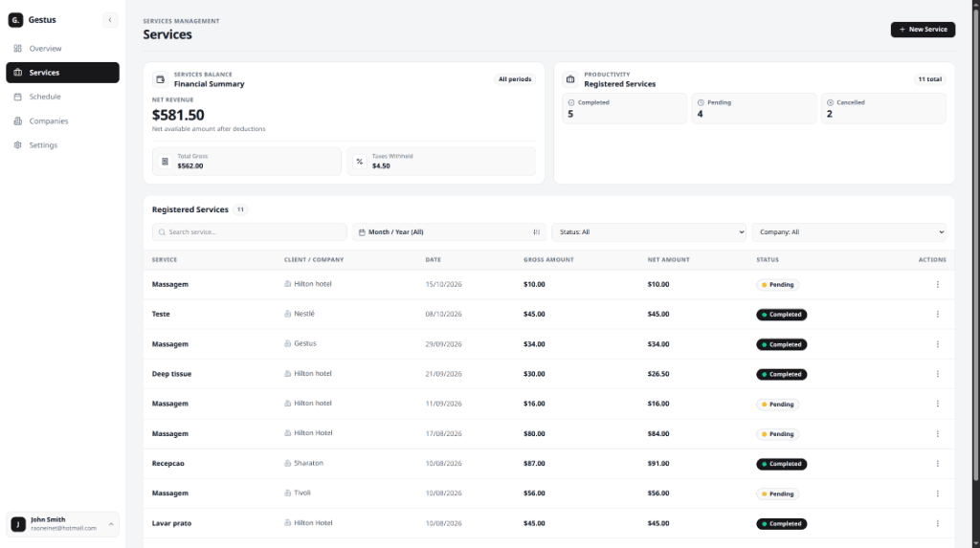980x548 pixels.
Task: Open the Companies section
Action: point(62,121)
